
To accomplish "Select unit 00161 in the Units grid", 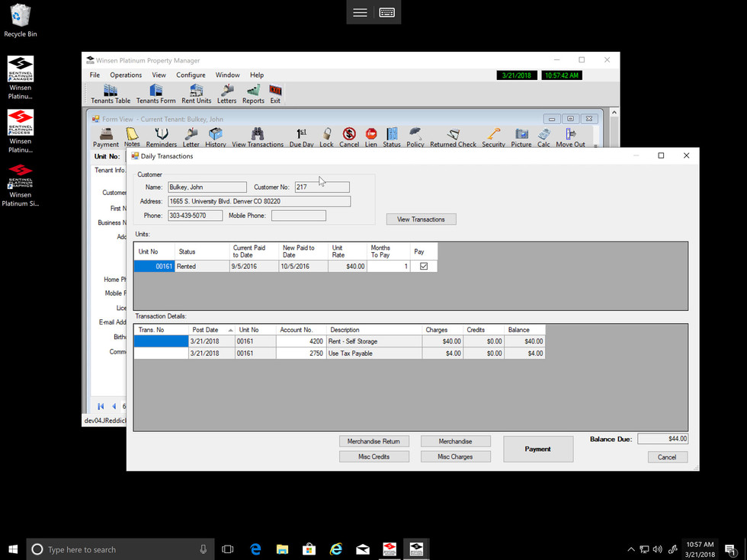I will [x=154, y=266].
